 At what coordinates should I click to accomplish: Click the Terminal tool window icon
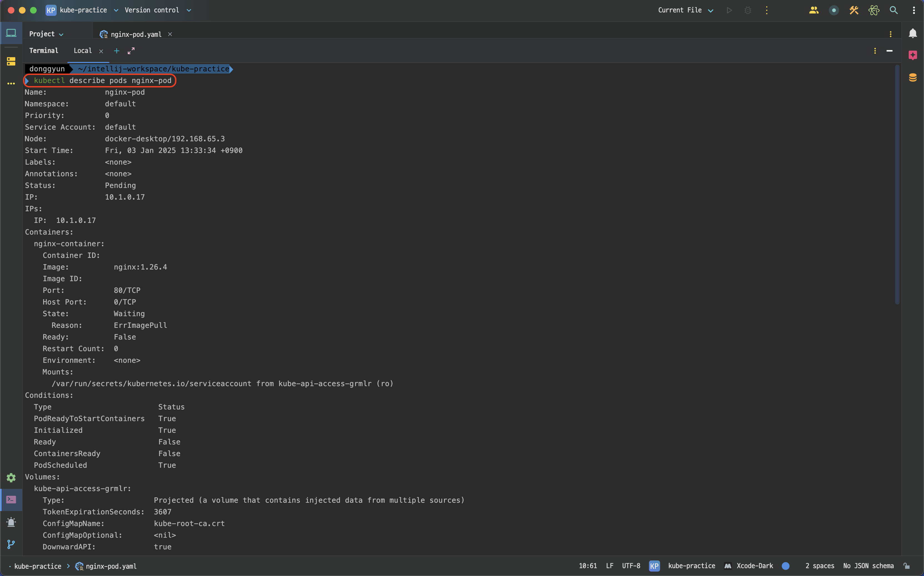click(11, 499)
